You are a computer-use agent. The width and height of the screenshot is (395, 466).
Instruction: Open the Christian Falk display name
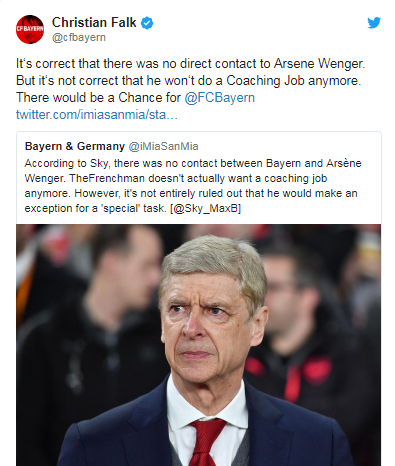94,23
